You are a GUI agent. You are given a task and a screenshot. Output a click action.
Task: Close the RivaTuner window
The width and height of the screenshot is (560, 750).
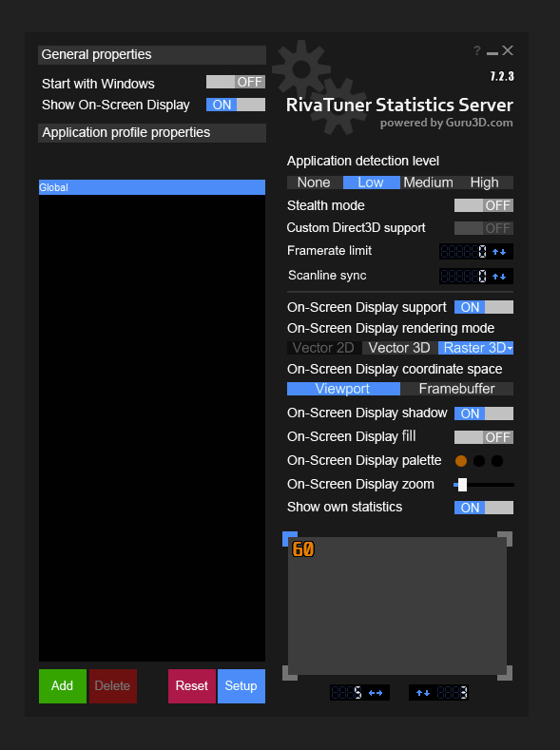pyautogui.click(x=508, y=50)
